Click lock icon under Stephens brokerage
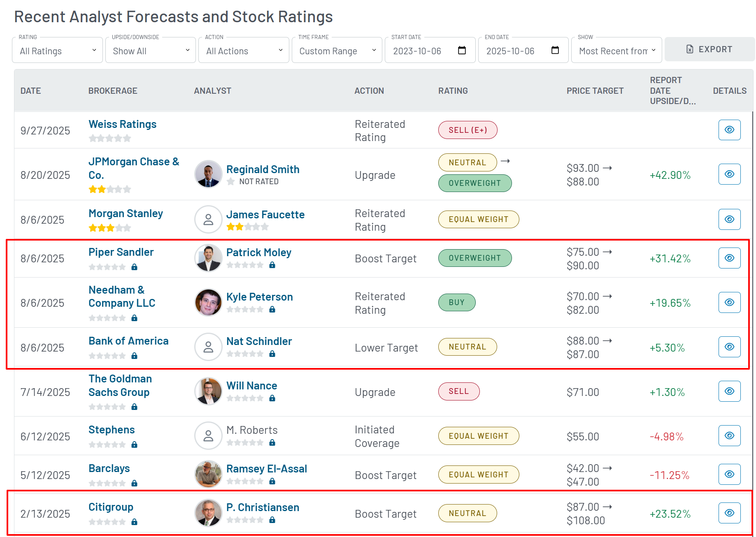Viewport: 756px width, 537px height. point(134,445)
